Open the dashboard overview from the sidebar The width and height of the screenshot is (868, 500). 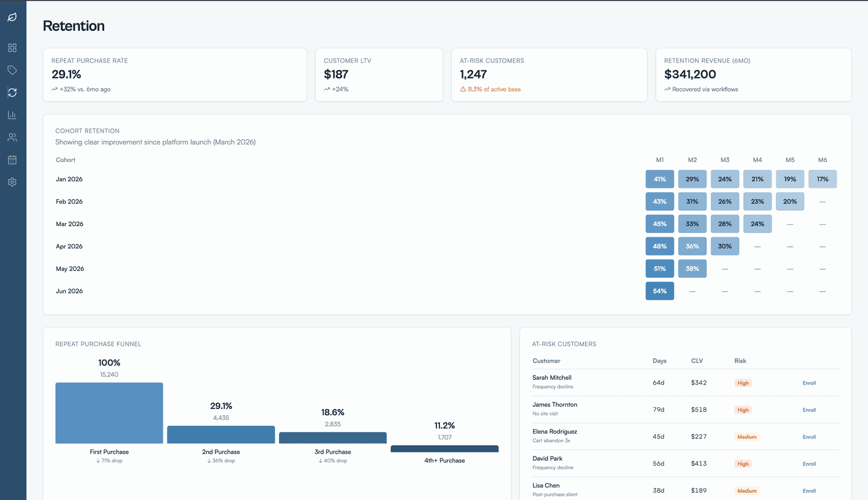click(x=12, y=47)
